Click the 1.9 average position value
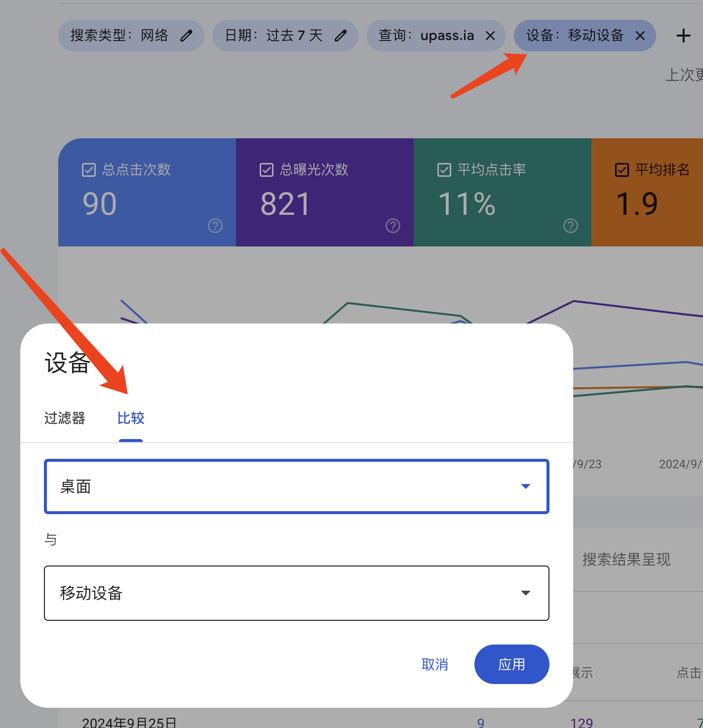 pos(637,204)
